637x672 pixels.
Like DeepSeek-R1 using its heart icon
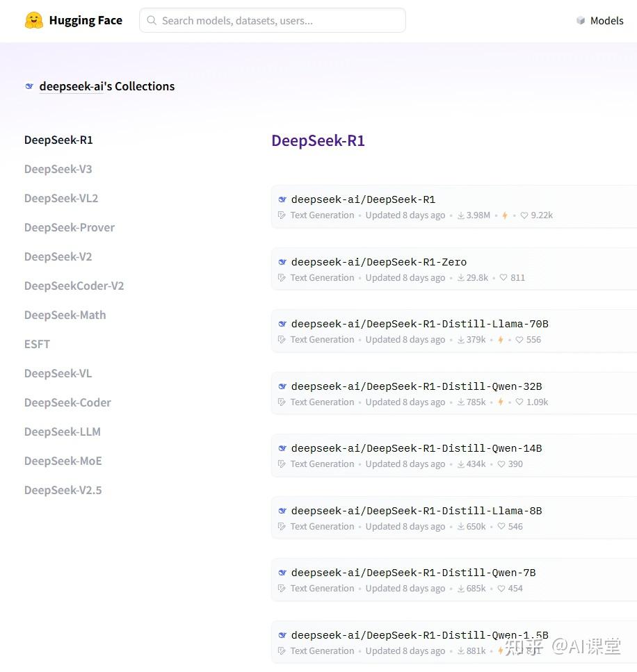coord(524,215)
